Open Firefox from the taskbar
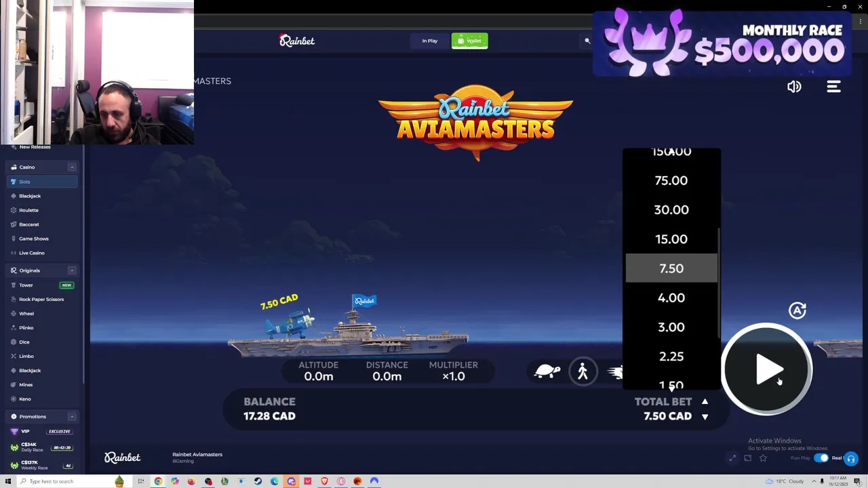The width and height of the screenshot is (868, 488). tap(191, 481)
